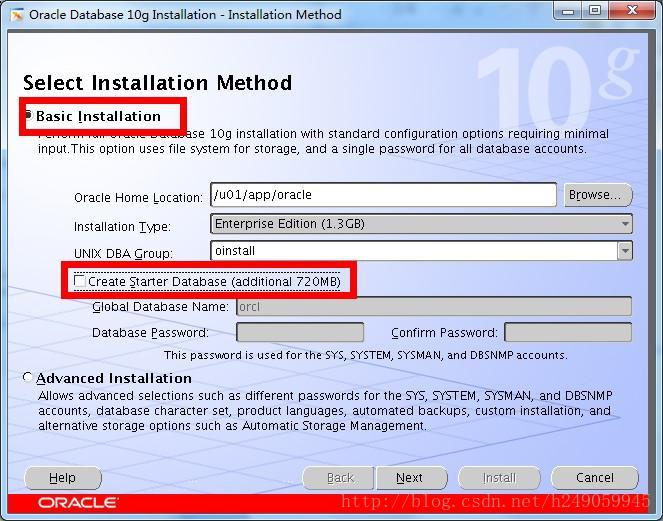Click the Install button
Screen dimensions: 663x521
(499, 478)
